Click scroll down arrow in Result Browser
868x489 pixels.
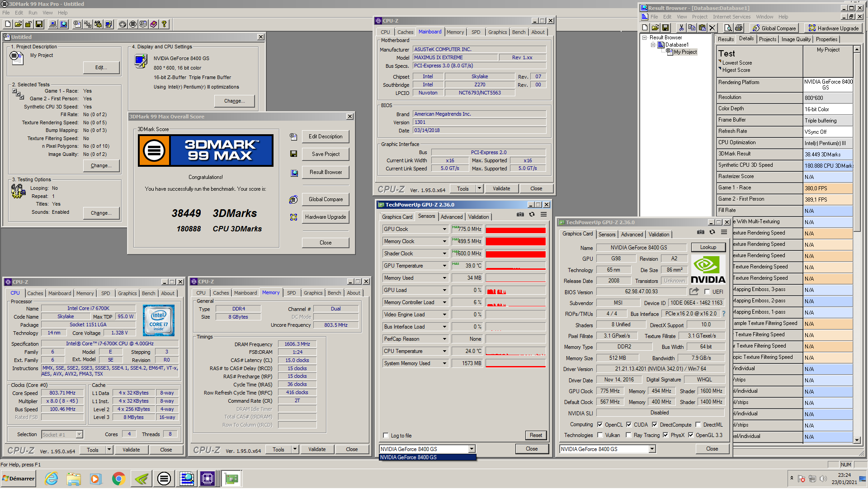point(857,440)
